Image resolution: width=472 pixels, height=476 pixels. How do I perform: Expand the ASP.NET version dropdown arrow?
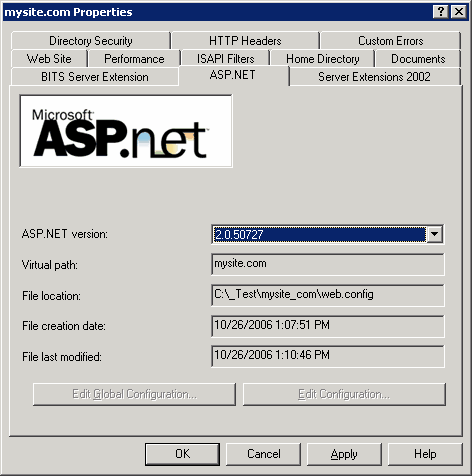pos(434,234)
